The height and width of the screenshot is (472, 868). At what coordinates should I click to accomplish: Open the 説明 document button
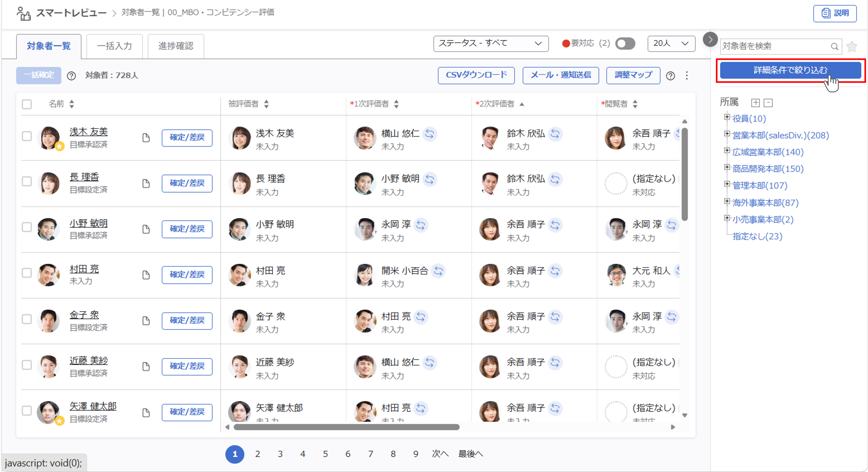[835, 13]
